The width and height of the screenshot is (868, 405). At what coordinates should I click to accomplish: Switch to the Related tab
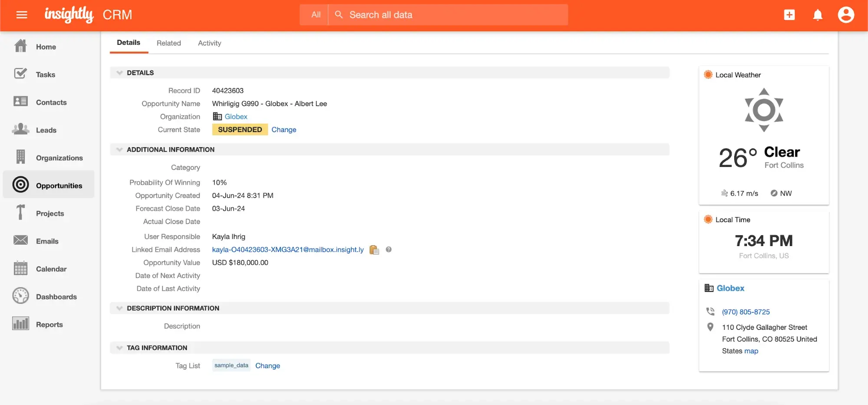tap(168, 43)
